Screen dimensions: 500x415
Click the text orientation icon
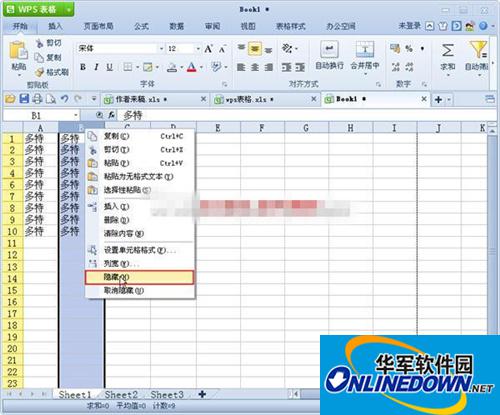point(287,49)
